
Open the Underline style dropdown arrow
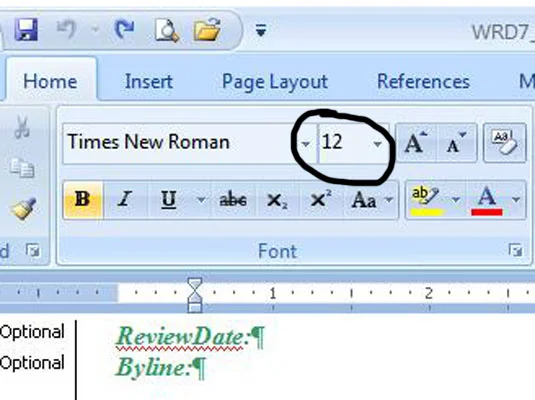tap(202, 199)
